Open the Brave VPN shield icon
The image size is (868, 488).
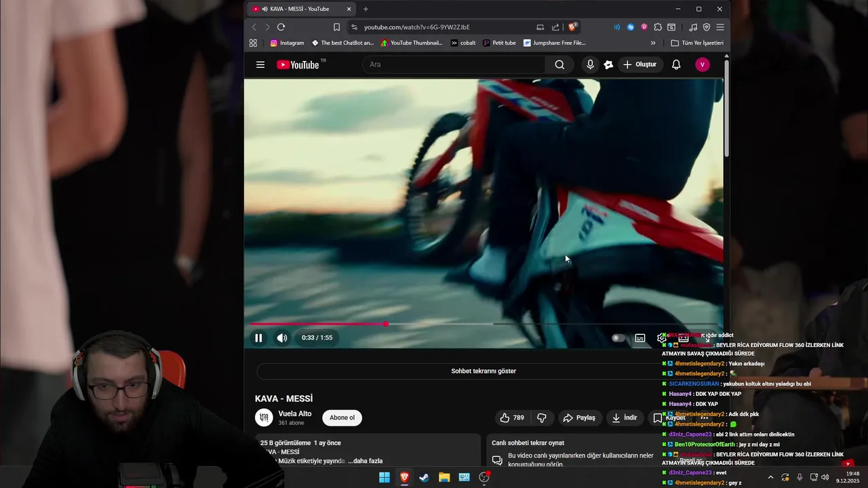pyautogui.click(x=707, y=27)
